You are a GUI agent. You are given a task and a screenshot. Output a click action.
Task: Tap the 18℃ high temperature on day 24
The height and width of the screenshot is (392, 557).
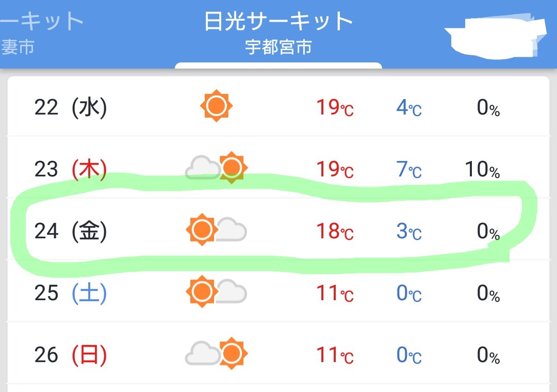point(335,231)
